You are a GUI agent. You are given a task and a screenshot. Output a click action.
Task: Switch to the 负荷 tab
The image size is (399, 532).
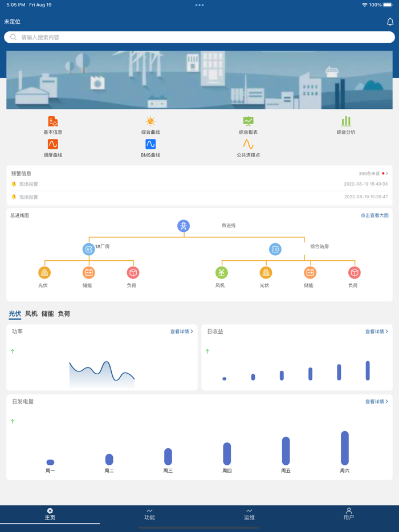tap(64, 314)
